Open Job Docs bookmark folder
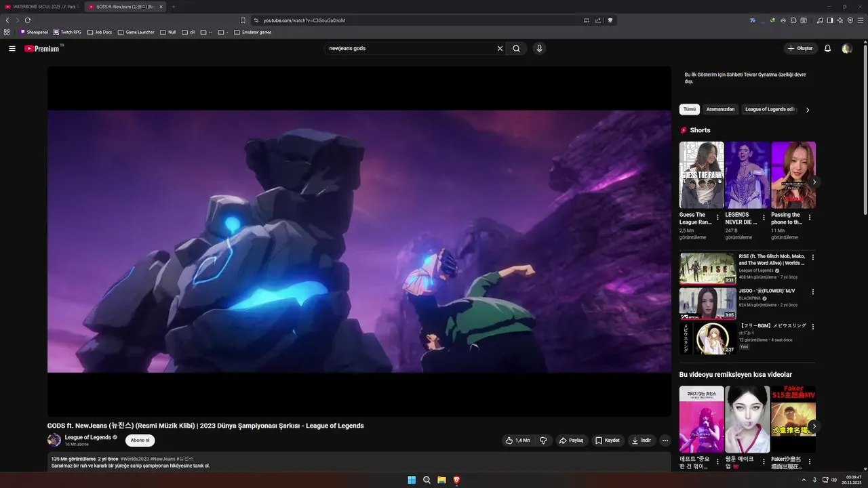 point(100,32)
